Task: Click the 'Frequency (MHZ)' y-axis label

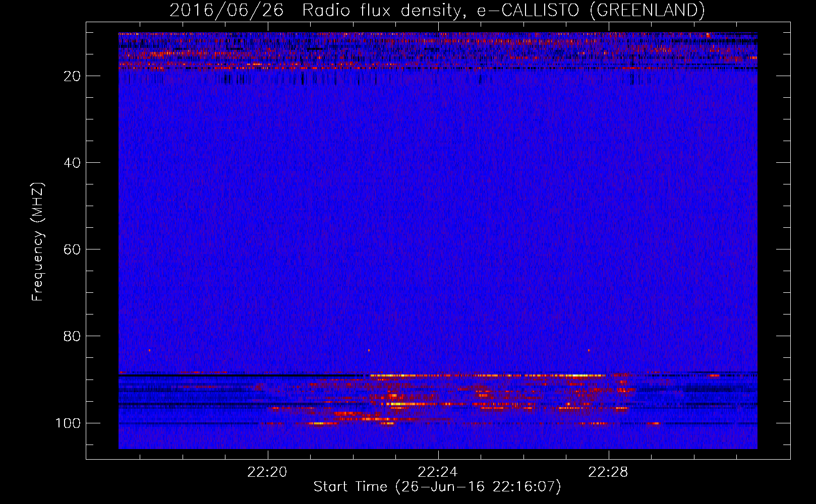Action: 38,241
